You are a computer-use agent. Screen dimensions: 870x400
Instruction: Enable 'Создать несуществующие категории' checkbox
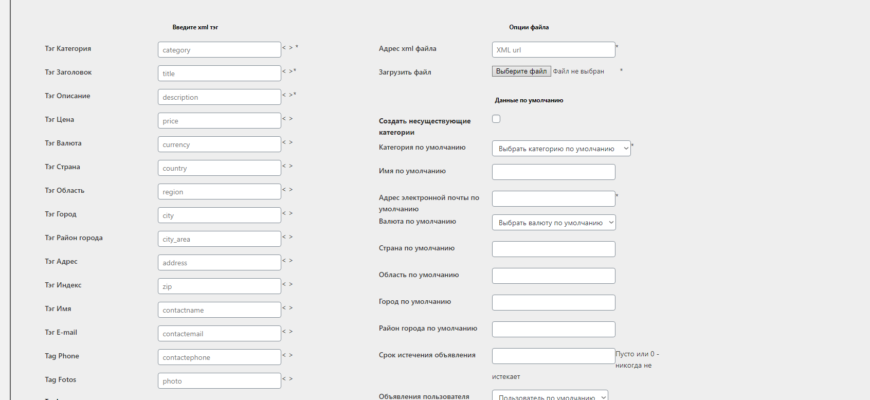click(496, 119)
